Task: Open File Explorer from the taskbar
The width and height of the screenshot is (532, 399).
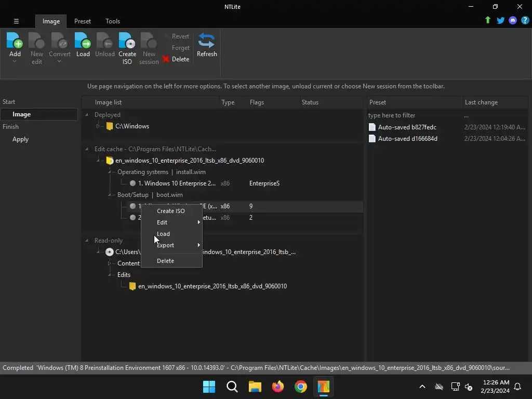Action: pyautogui.click(x=255, y=387)
